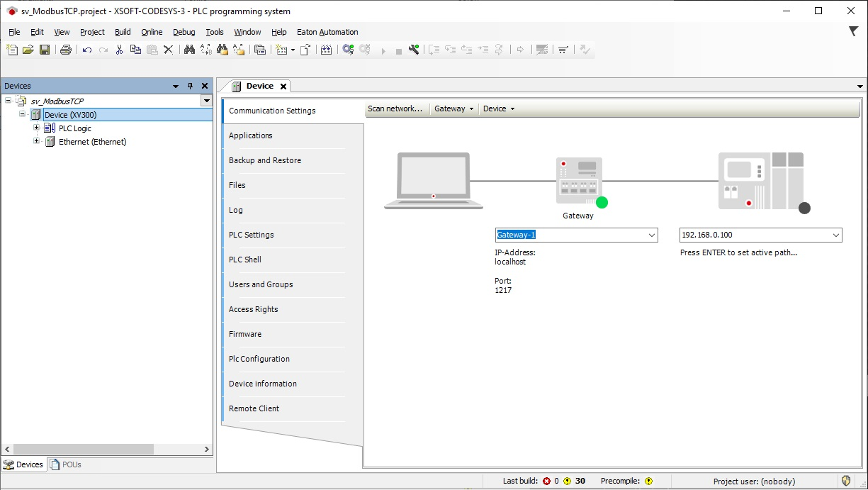Open the Gateway dropdown menu

coord(454,108)
